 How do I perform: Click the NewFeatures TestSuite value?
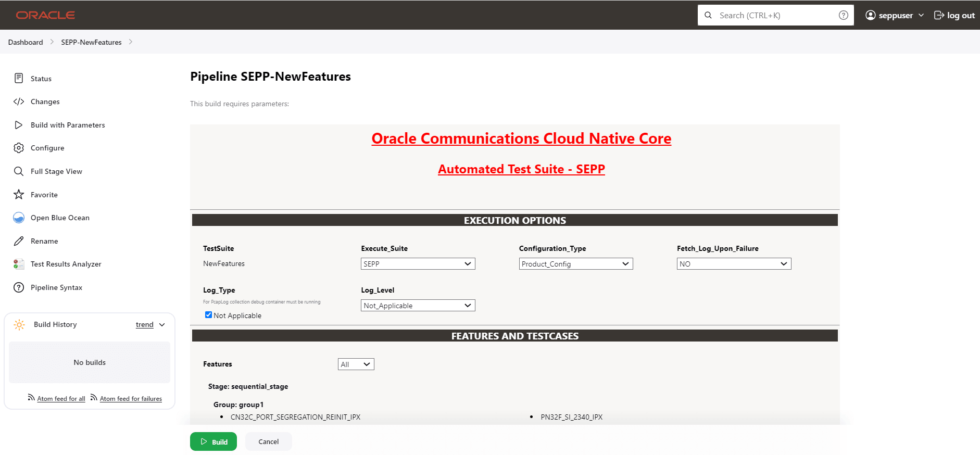224,264
